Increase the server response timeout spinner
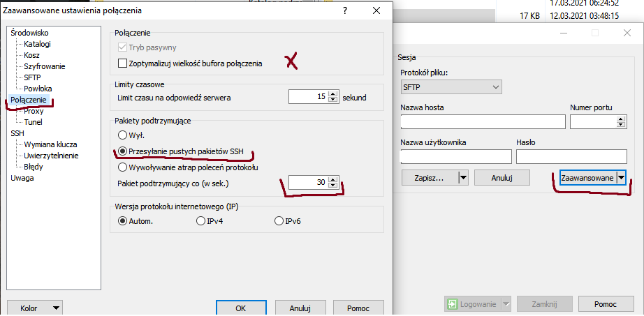This screenshot has width=644, height=316. (333, 94)
